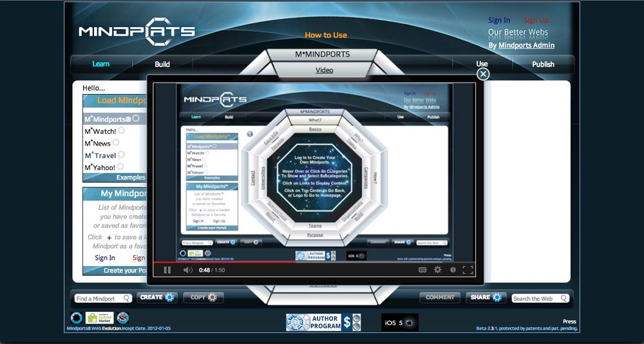Click the Our Better Webs title
The width and height of the screenshot is (644, 344).
coord(518,32)
